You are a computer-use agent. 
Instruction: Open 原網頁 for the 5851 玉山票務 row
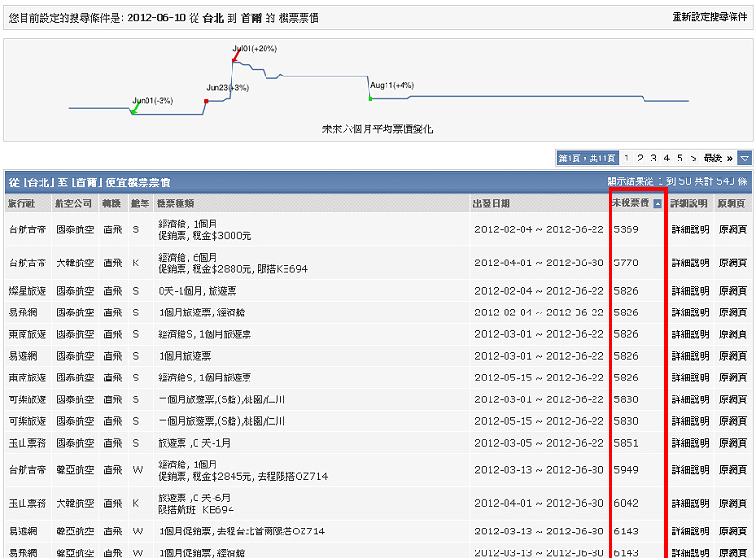click(x=732, y=443)
